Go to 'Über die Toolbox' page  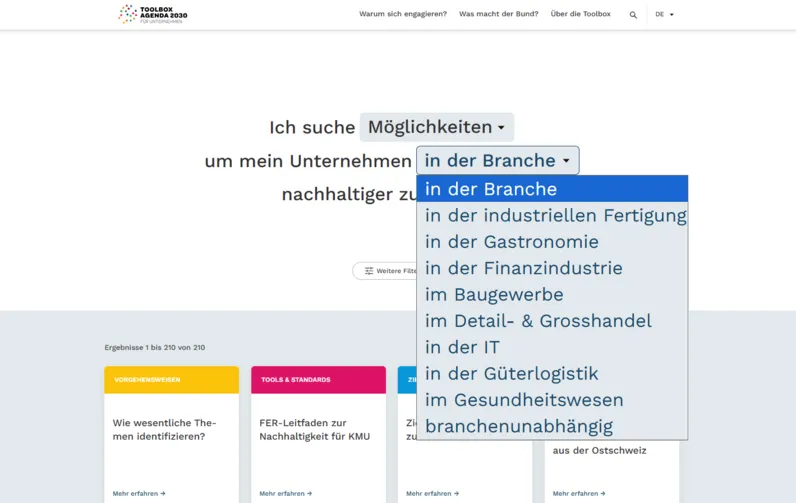click(580, 15)
